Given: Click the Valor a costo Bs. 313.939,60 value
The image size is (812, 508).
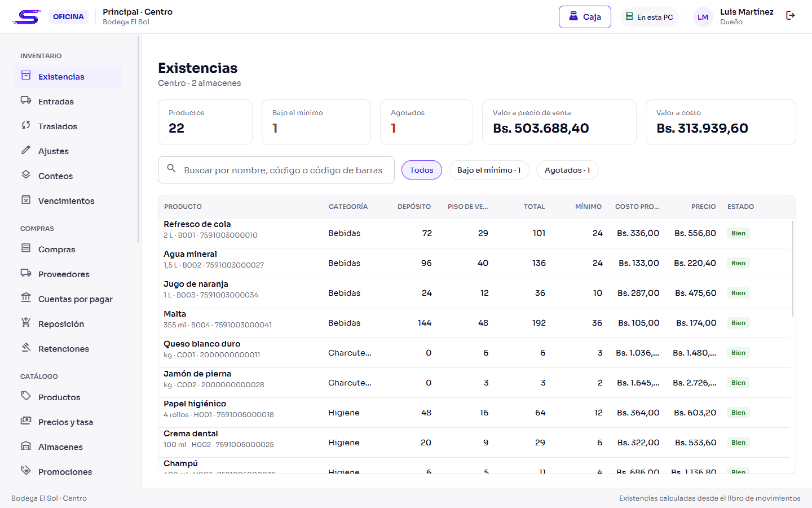Looking at the screenshot, I should pyautogui.click(x=702, y=128).
